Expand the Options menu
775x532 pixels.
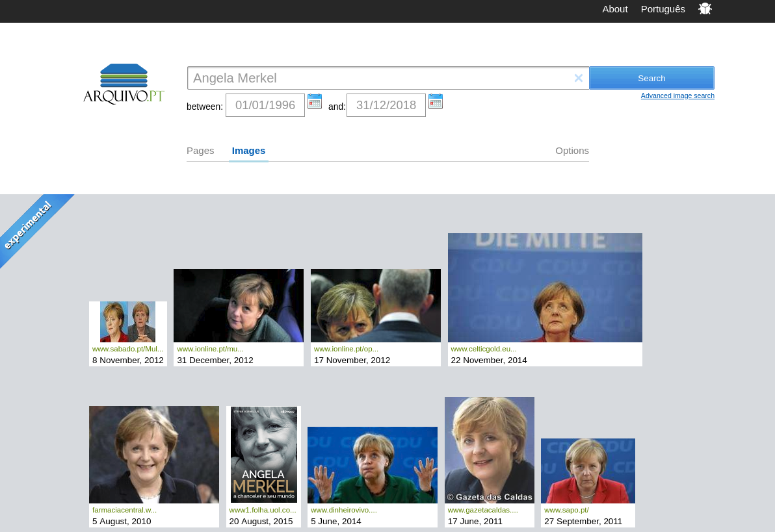coord(572,151)
